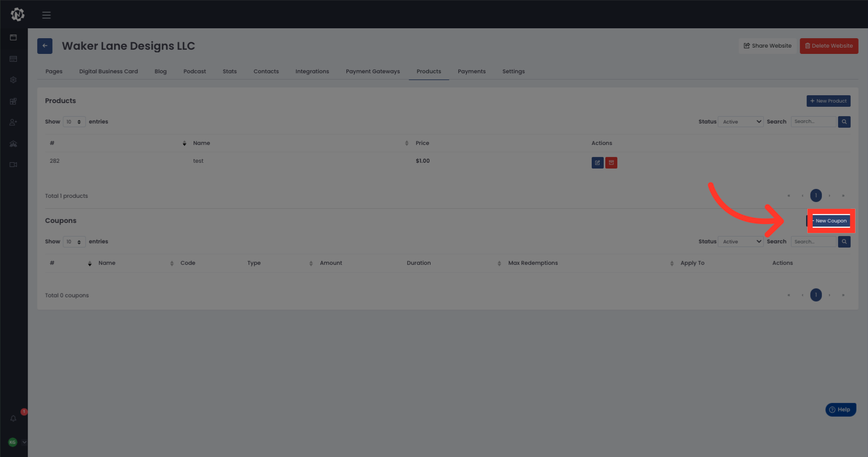
Task: Switch to the Pages tab
Action: [54, 72]
